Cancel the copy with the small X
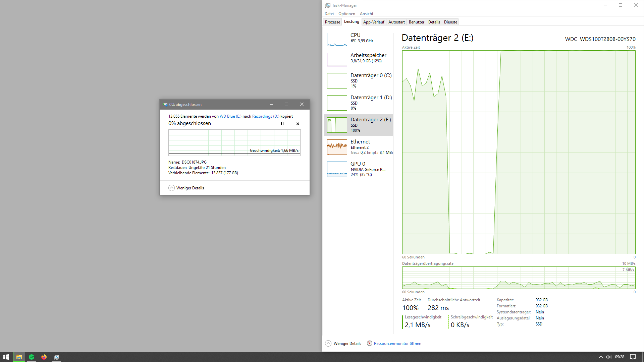 (298, 124)
